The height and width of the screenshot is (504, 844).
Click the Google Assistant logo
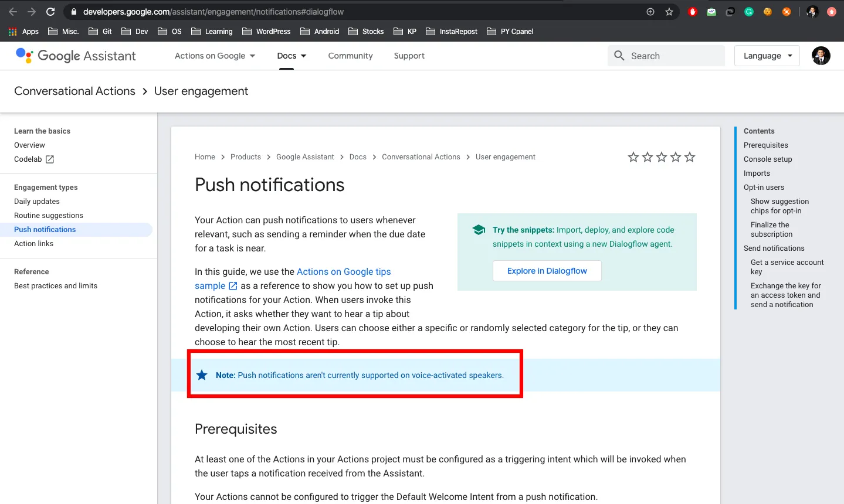coord(76,56)
